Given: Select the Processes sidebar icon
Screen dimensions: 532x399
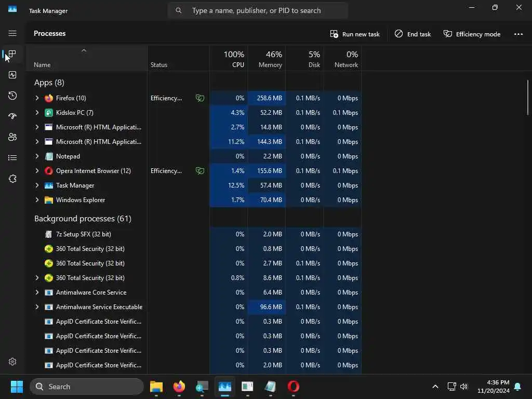Looking at the screenshot, I should click(12, 54).
